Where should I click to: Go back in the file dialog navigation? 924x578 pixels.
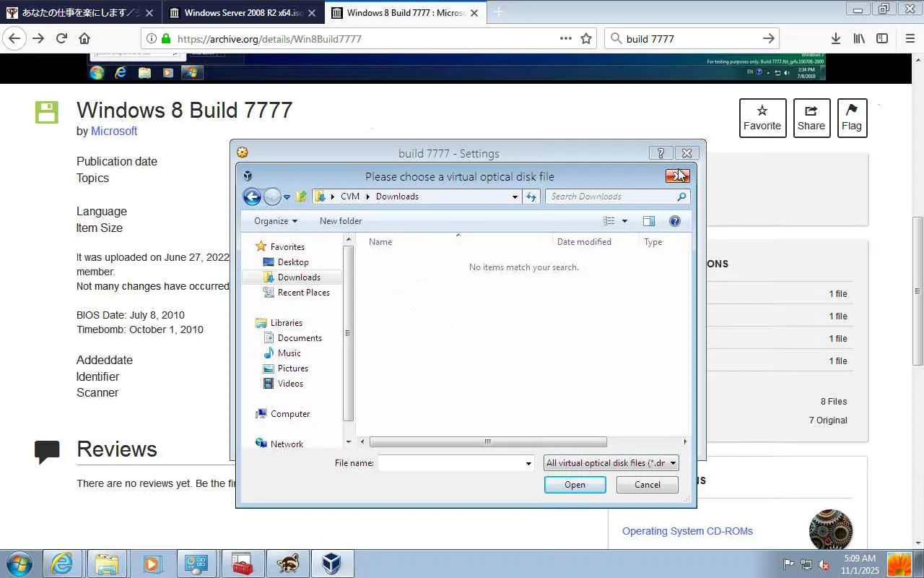[x=252, y=197]
